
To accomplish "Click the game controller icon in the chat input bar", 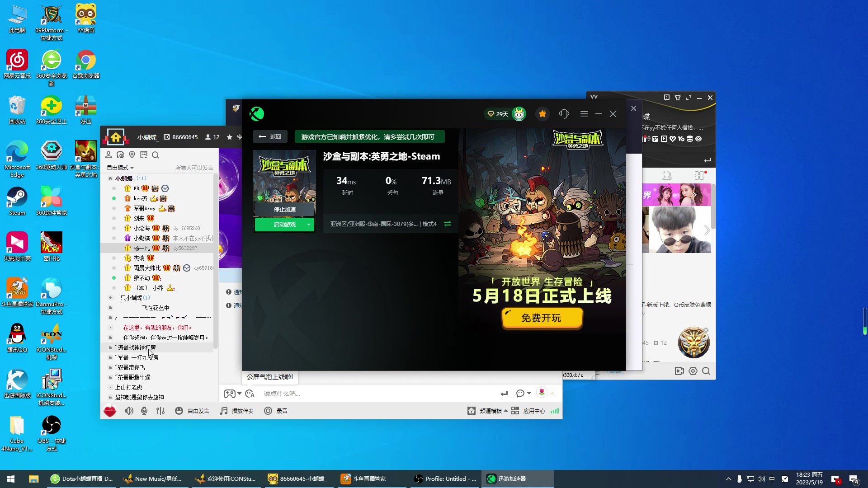I will (229, 394).
